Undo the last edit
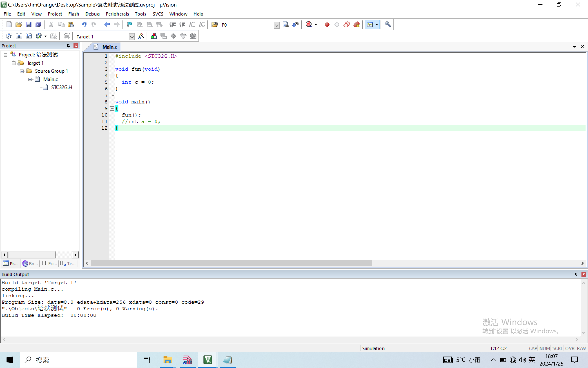Image resolution: width=588 pixels, height=368 pixels. (x=84, y=25)
